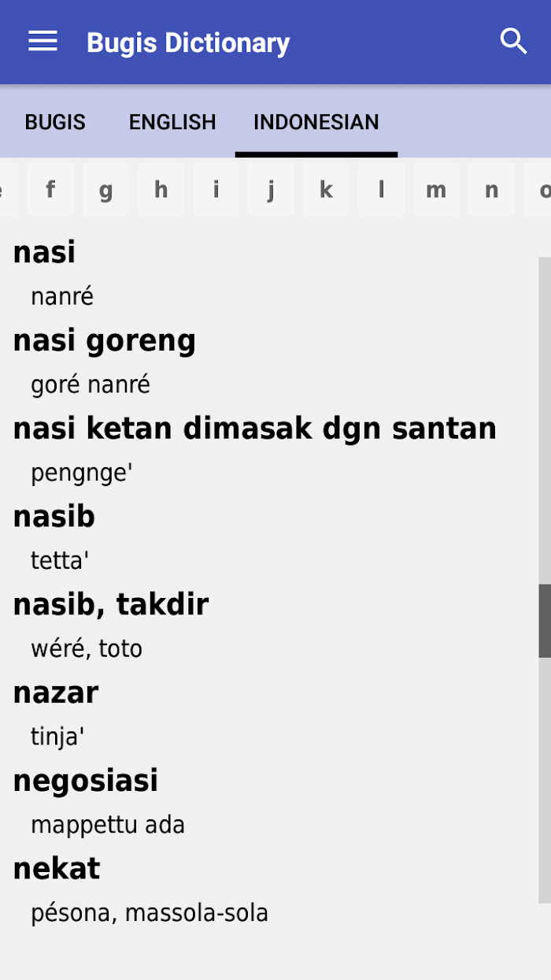Open the "nasib, takdir" entry
Screen dimensions: 551x980
click(x=111, y=606)
